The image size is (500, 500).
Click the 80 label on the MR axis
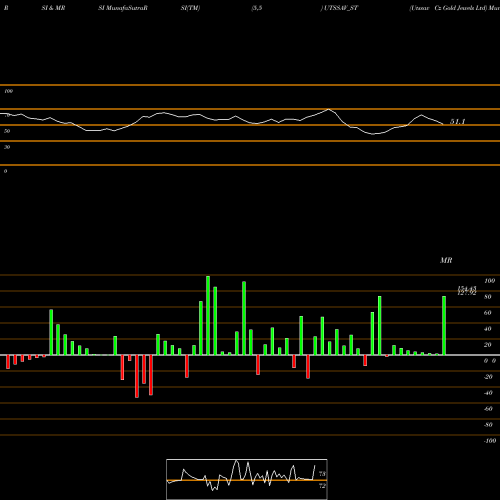pos(488,297)
